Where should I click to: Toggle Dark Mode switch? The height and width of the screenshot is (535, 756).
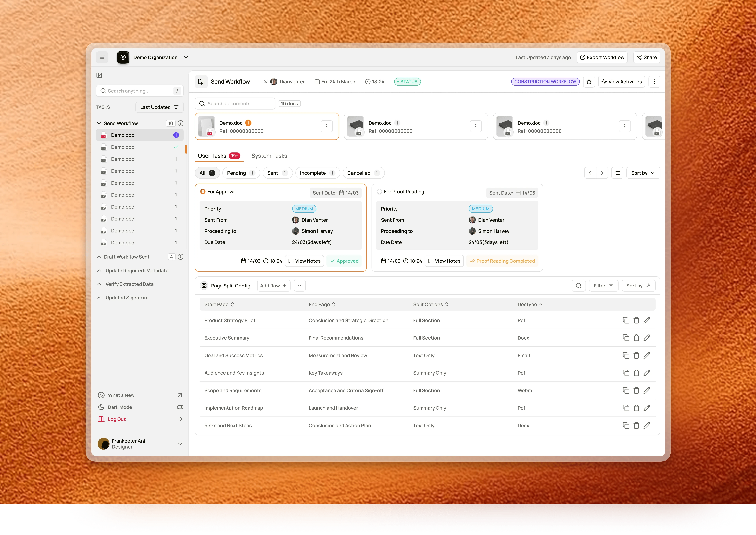180,407
